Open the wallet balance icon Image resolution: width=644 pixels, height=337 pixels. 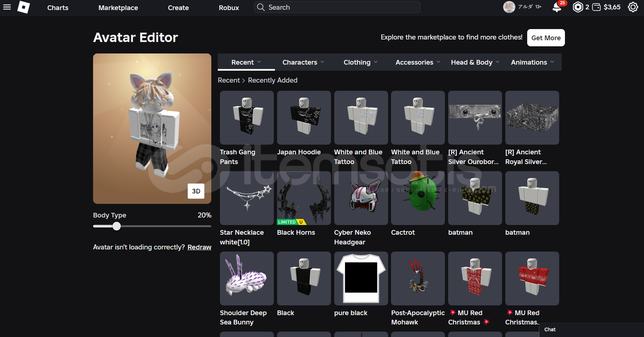(596, 7)
